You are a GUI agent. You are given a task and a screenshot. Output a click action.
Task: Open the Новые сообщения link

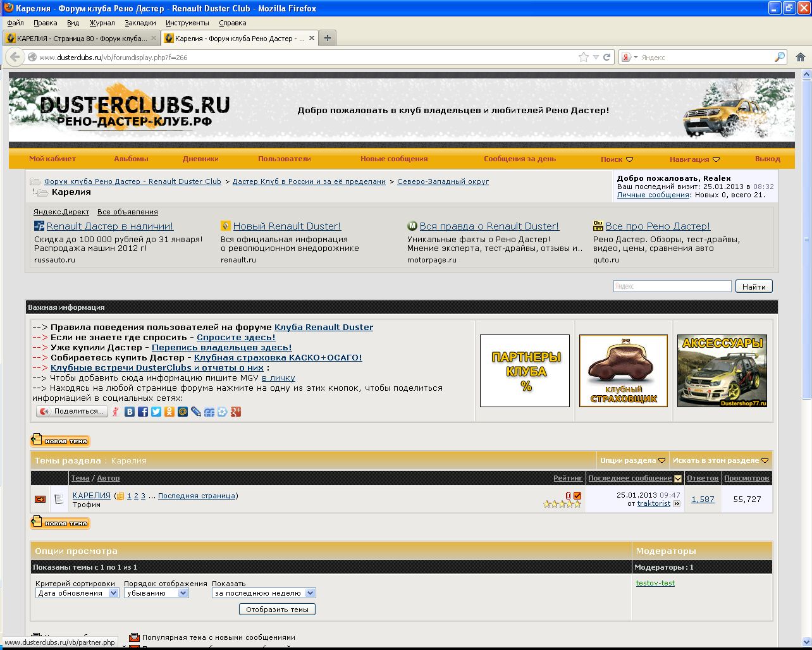[394, 159]
